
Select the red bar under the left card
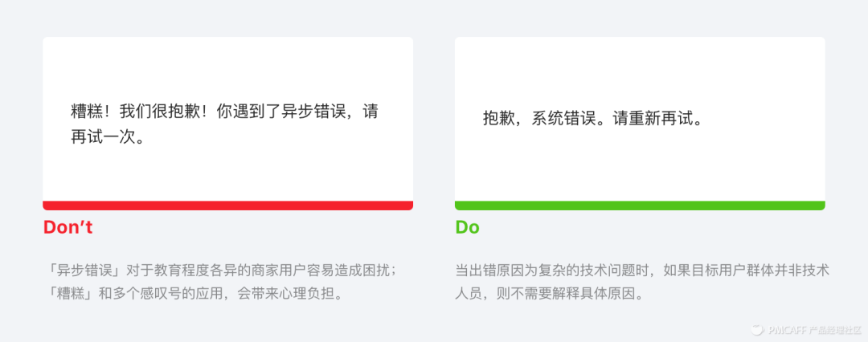pyautogui.click(x=227, y=206)
